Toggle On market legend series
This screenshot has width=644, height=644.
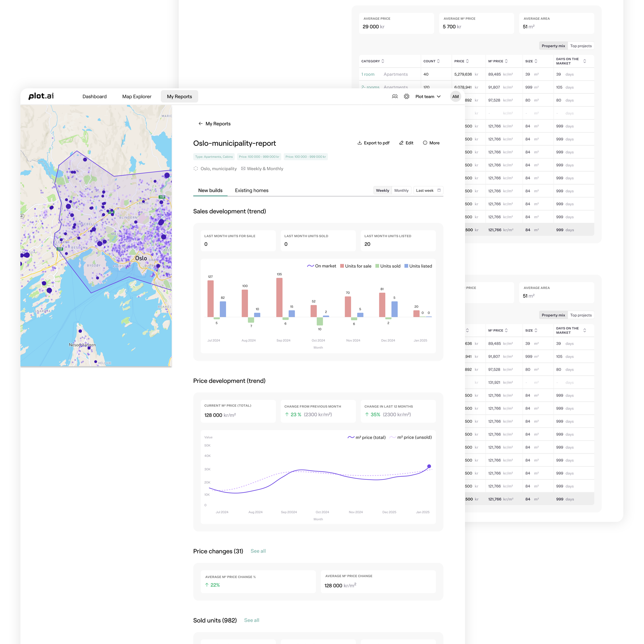point(321,266)
